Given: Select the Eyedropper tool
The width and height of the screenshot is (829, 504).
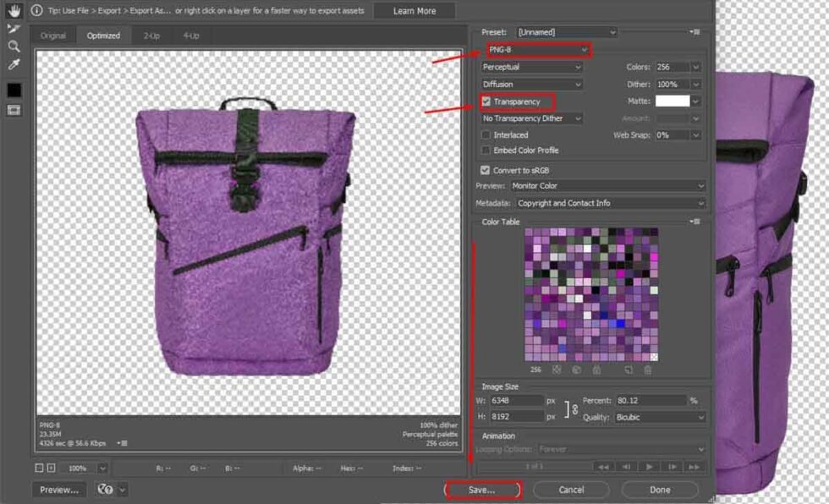Looking at the screenshot, I should coord(14,64).
